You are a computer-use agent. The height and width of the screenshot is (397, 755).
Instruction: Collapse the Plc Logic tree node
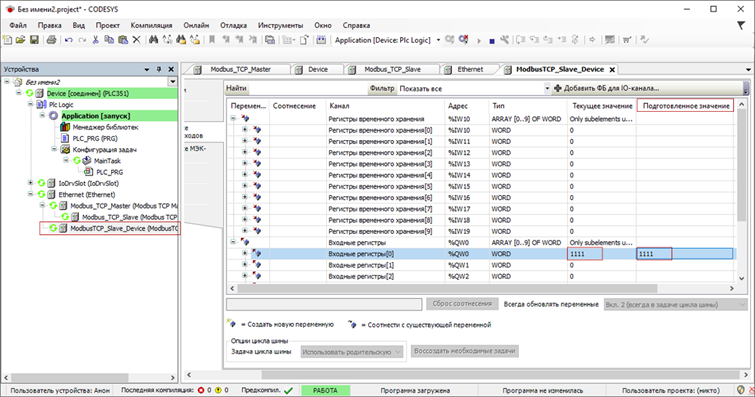(30, 105)
